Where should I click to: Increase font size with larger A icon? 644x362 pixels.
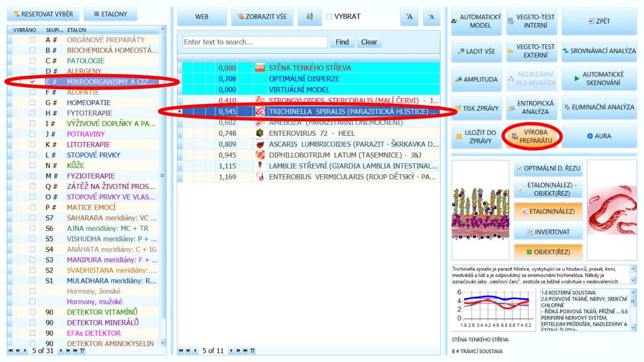click(x=409, y=17)
